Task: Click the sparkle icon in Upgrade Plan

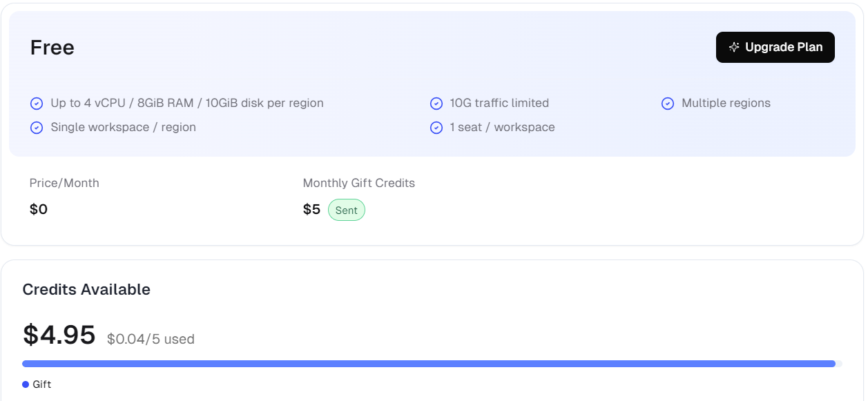Action: (x=734, y=47)
